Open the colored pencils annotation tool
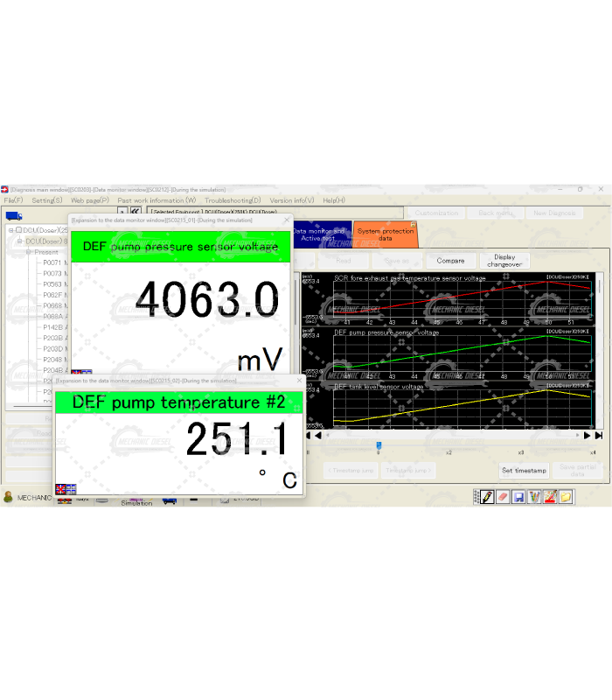This screenshot has width=612, height=700. (x=534, y=497)
